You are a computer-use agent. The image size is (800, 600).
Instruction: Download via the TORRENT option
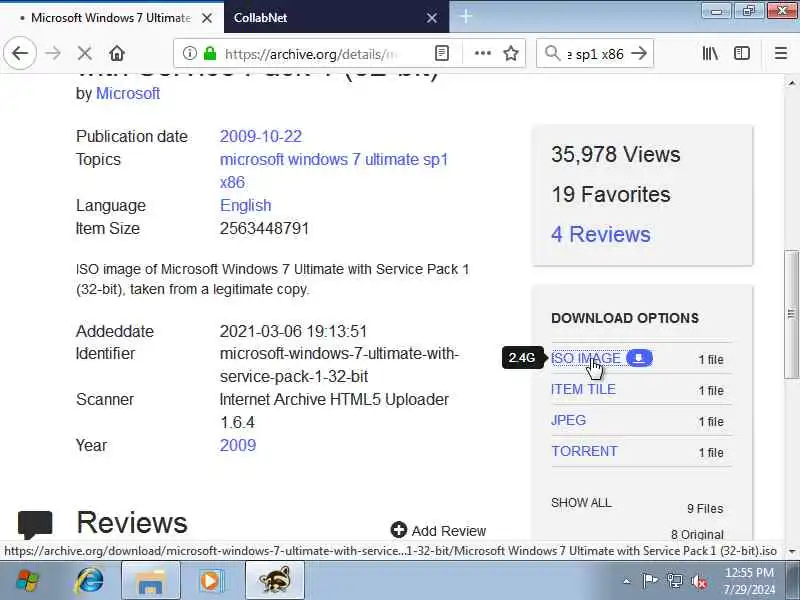pos(584,451)
